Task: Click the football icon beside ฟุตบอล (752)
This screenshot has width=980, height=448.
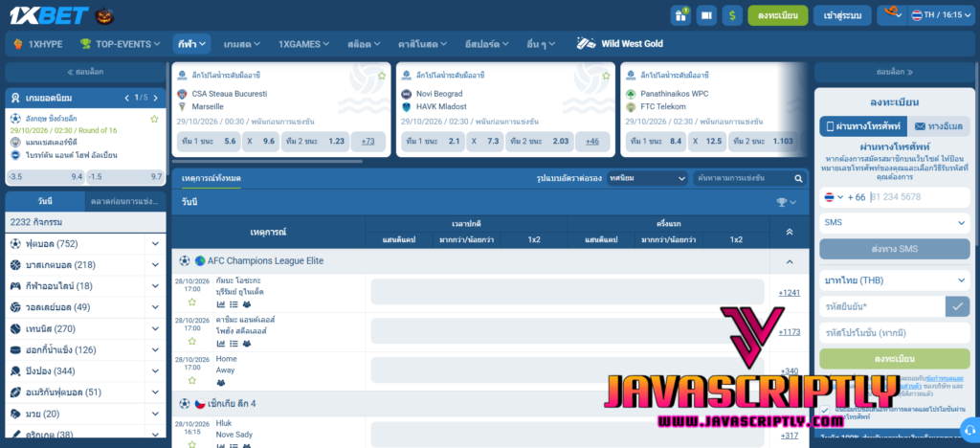Action: point(15,244)
